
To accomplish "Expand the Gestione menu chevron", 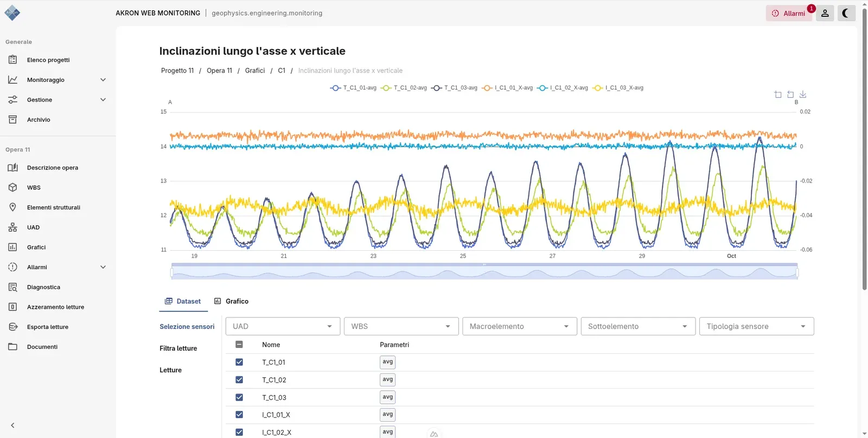I will 103,100.
